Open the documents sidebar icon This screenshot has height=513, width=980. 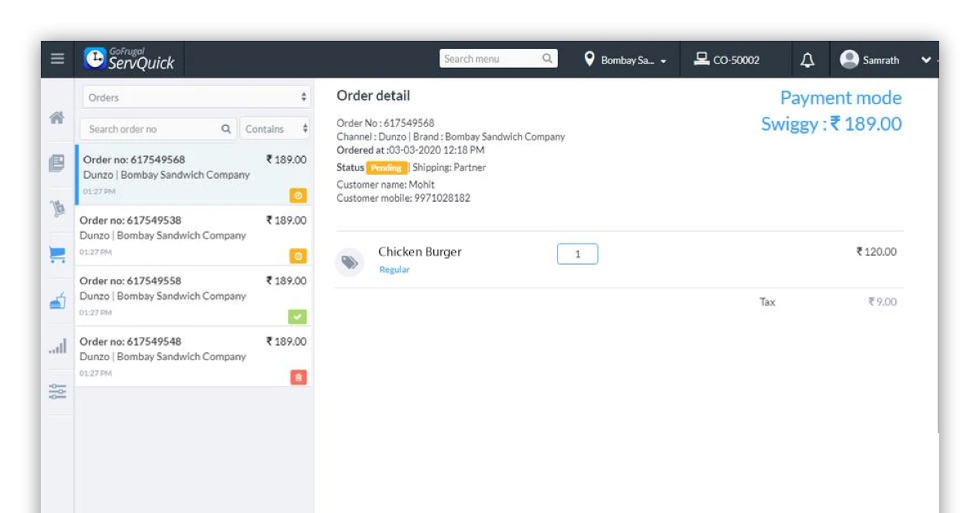pos(57,163)
